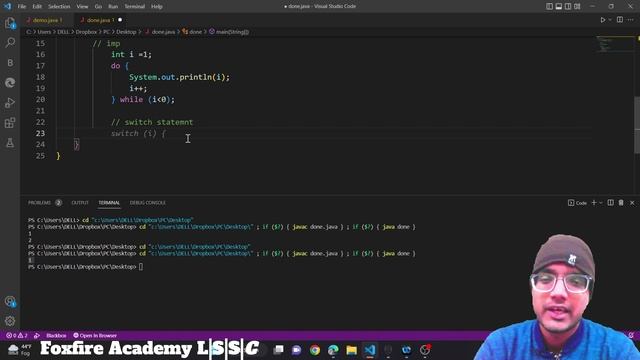Image resolution: width=640 pixels, height=360 pixels.
Task: Split the editor to the right
Action: (x=620, y=20)
